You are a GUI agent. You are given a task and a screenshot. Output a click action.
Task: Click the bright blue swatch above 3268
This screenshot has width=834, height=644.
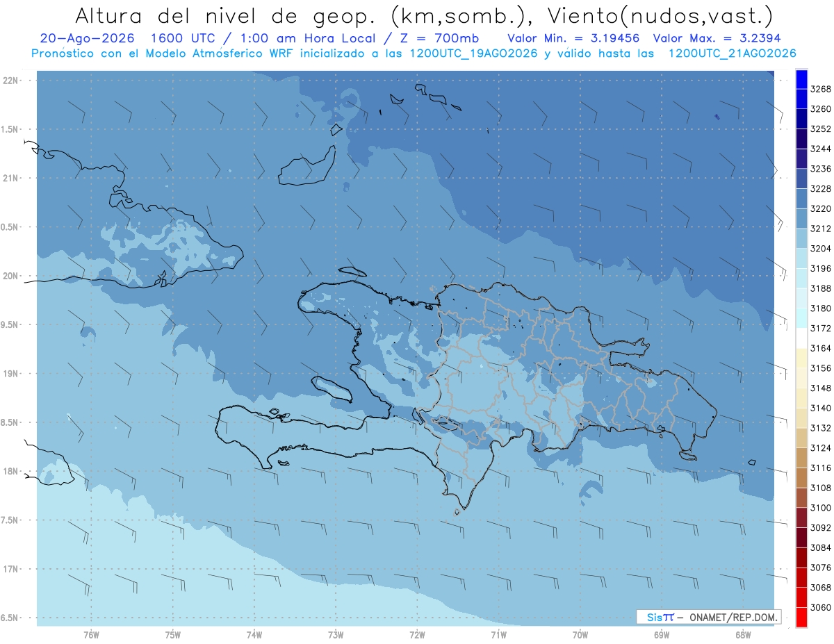801,79
